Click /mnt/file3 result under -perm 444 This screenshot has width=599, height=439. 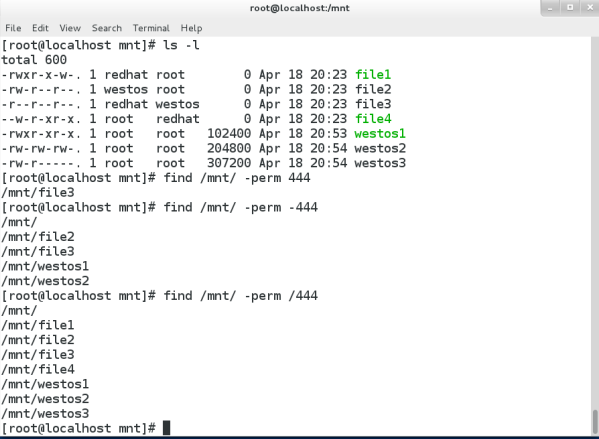tap(38, 193)
